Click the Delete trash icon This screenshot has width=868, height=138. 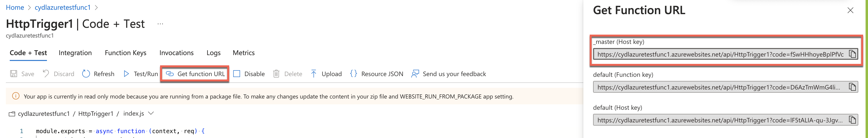coord(276,74)
